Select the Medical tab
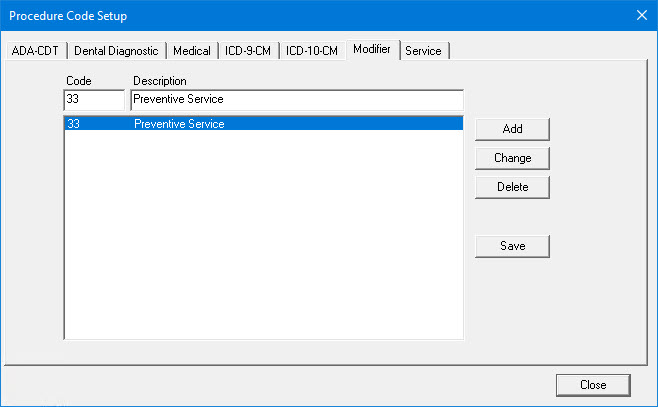Image resolution: width=658 pixels, height=407 pixels. tap(191, 51)
